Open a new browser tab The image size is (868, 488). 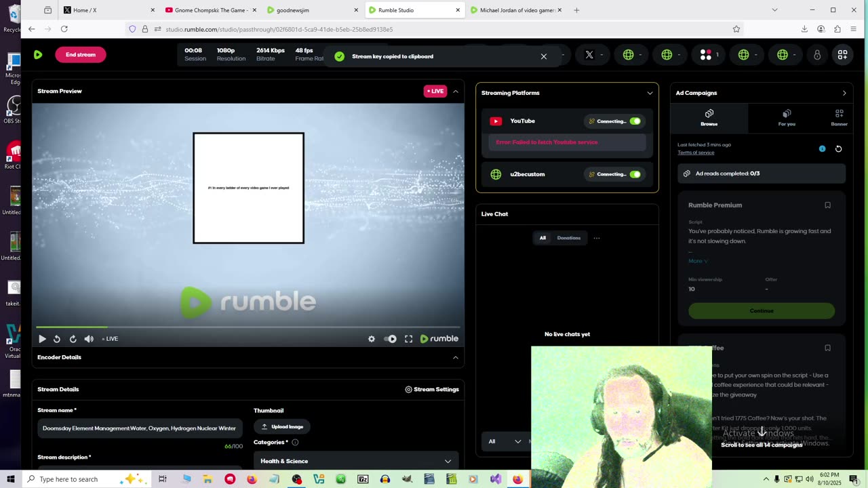pos(576,10)
